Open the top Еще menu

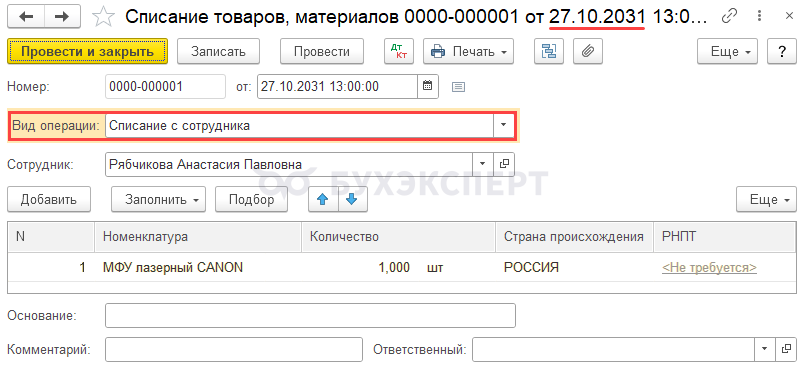click(x=727, y=51)
